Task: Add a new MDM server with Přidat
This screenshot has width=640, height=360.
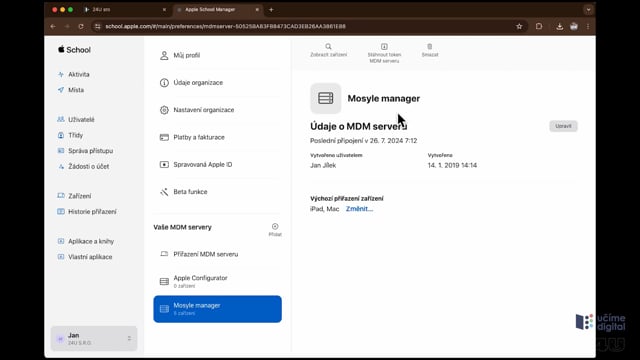Action: click(275, 229)
